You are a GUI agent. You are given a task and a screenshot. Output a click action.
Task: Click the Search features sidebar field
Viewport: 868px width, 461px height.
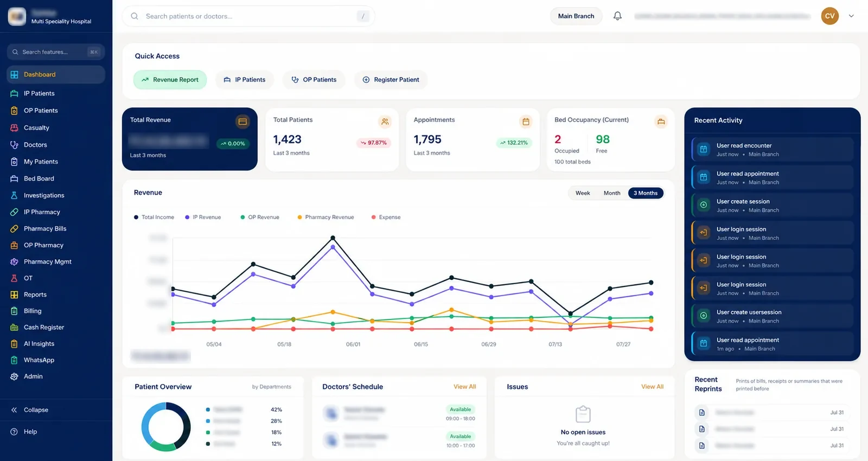pyautogui.click(x=55, y=52)
